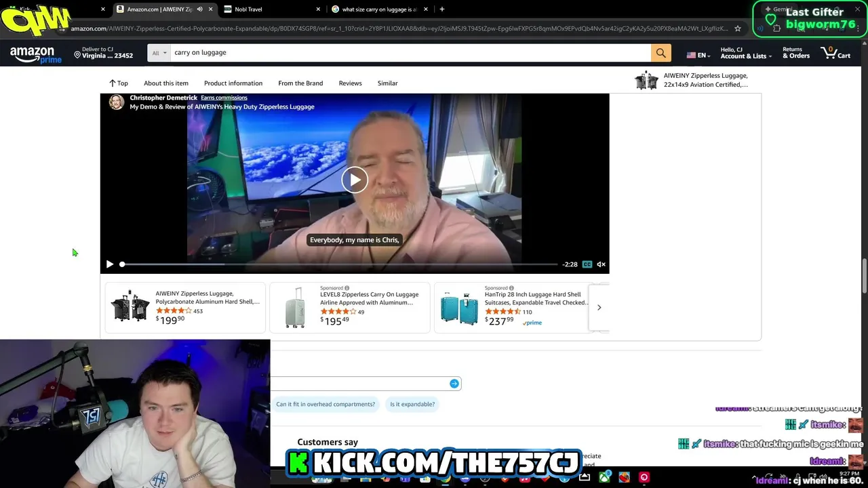Open the shopping Cart
Screen dimensions: 868x488
[x=835, y=53]
